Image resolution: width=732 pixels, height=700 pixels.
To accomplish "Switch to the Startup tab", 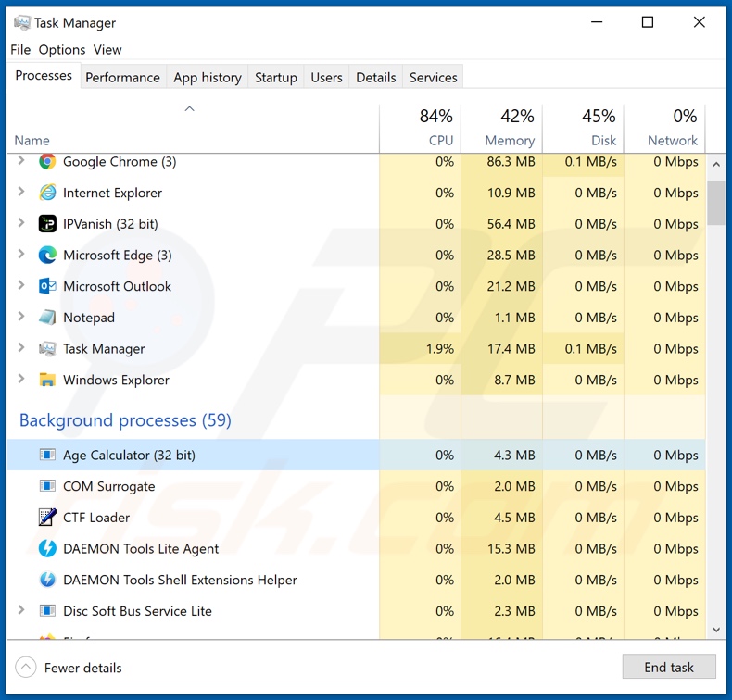I will [276, 78].
